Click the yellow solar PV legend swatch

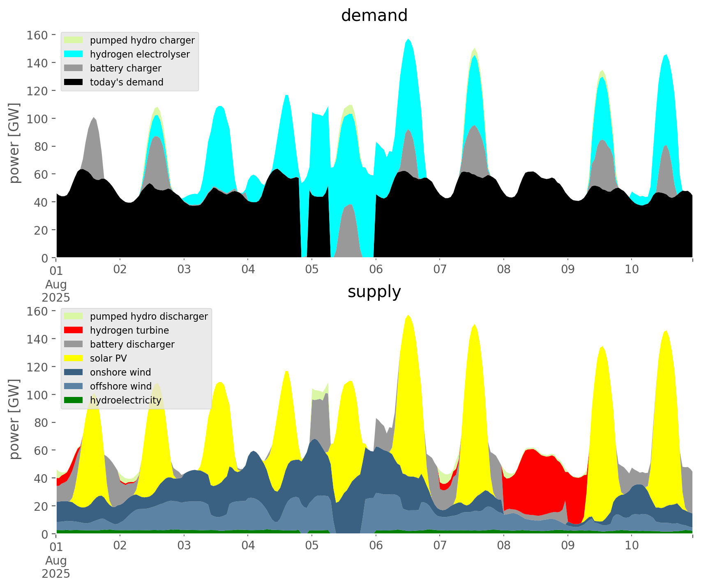74,358
